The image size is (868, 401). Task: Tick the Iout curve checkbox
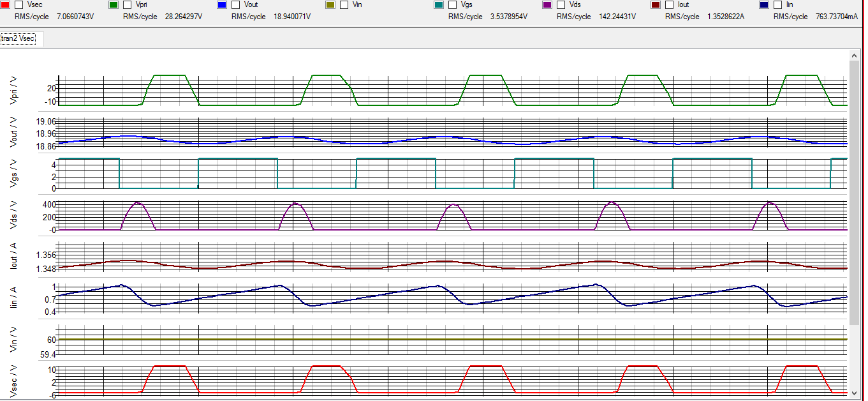pyautogui.click(x=669, y=4)
